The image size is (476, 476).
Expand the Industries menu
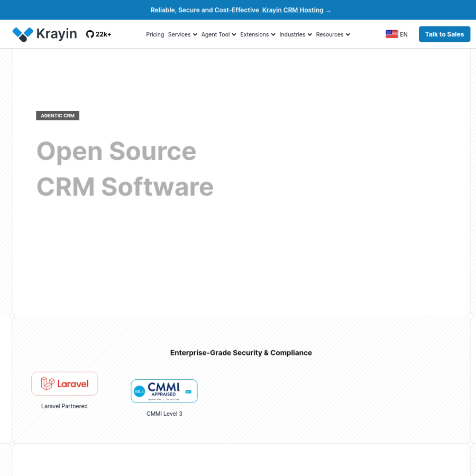[295, 34]
